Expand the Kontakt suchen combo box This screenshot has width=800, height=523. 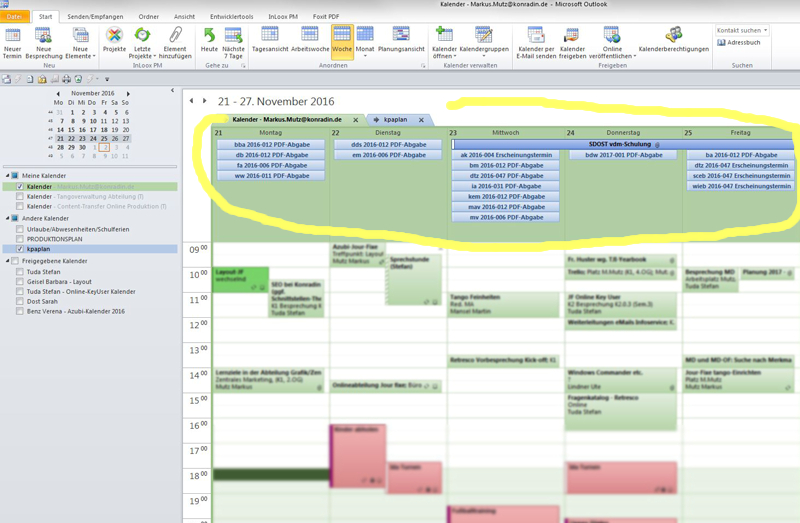click(x=765, y=30)
